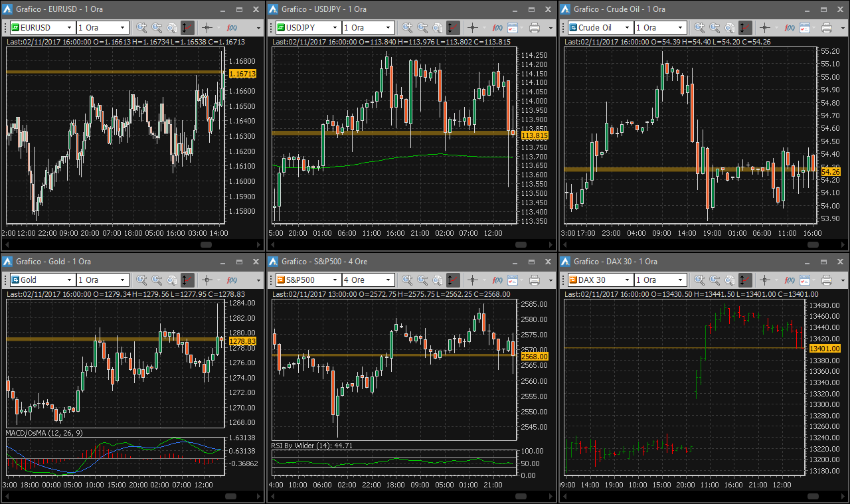This screenshot has height=504, width=850.
Task: Open chart templates icon in USDJPY window
Action: point(513,28)
